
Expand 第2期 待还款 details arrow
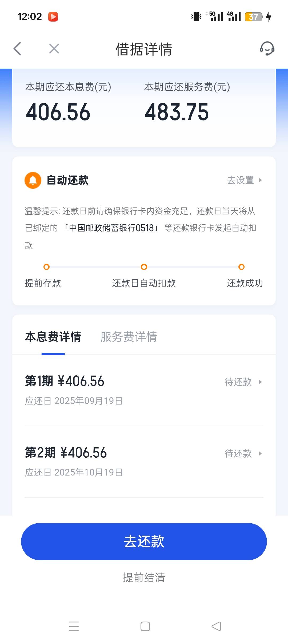[x=260, y=453]
